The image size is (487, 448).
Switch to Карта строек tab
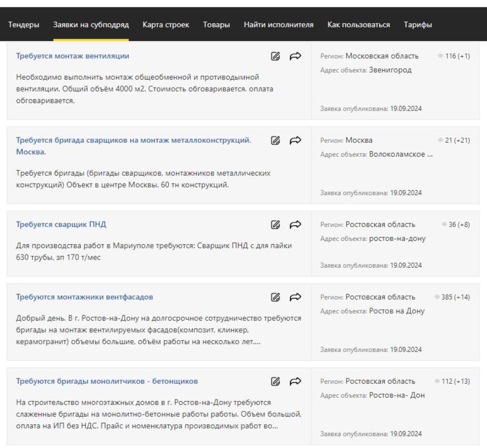166,25
